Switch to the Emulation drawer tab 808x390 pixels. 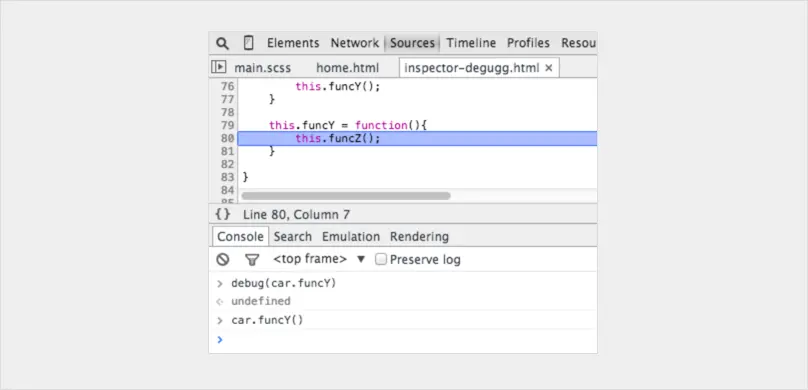pyautogui.click(x=351, y=236)
